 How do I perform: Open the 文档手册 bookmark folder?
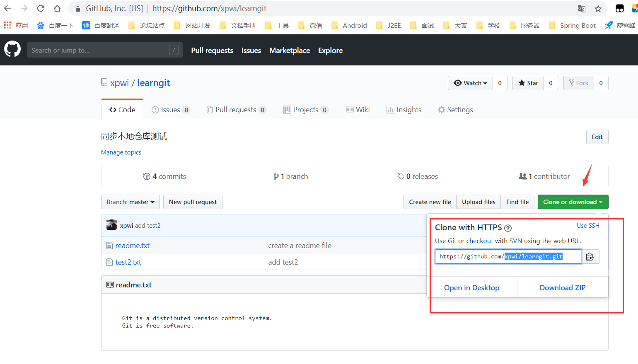tap(238, 25)
